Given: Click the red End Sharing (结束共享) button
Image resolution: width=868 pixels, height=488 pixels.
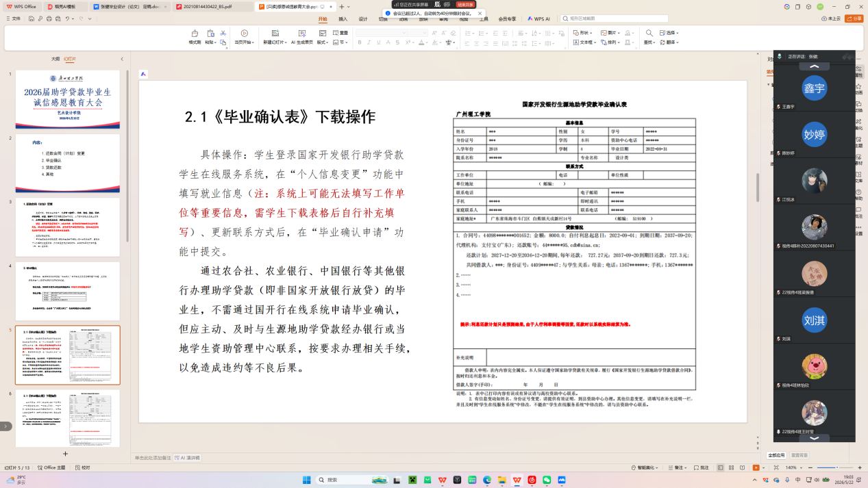Looking at the screenshot, I should (x=467, y=4).
